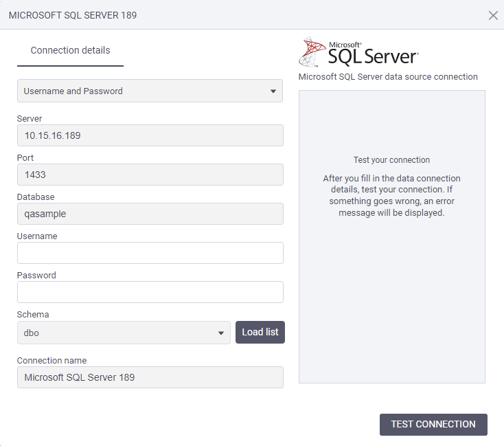Click the Port label

coord(25,157)
